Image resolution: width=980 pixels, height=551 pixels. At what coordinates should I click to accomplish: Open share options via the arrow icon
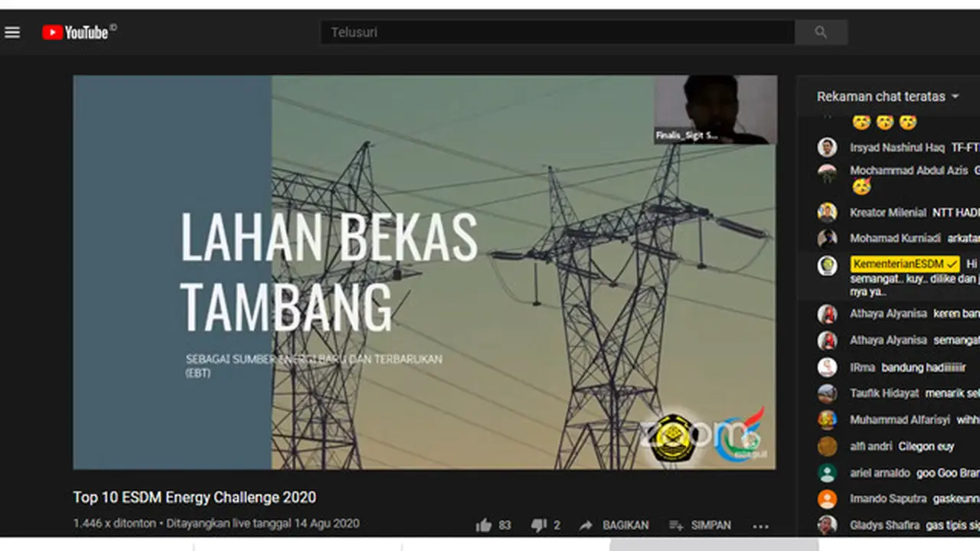[x=586, y=525]
